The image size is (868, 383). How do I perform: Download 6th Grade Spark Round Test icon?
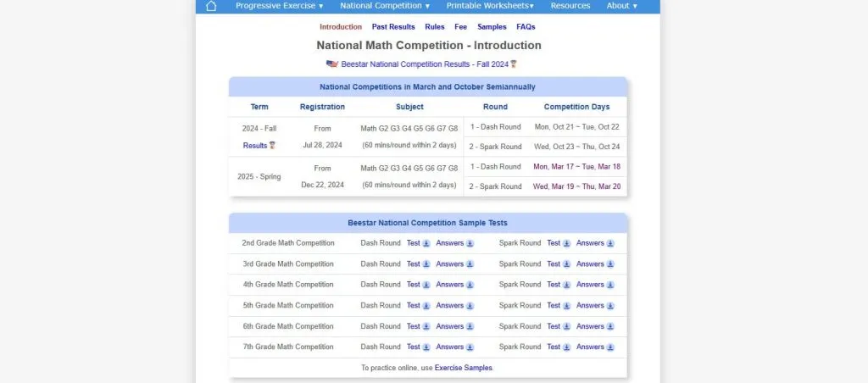coord(566,327)
